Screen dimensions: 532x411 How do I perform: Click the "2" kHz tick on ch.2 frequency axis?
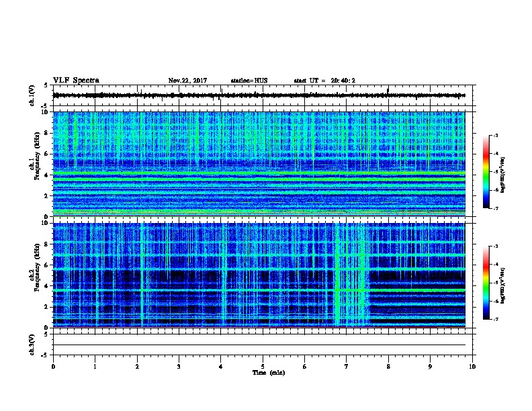point(46,307)
